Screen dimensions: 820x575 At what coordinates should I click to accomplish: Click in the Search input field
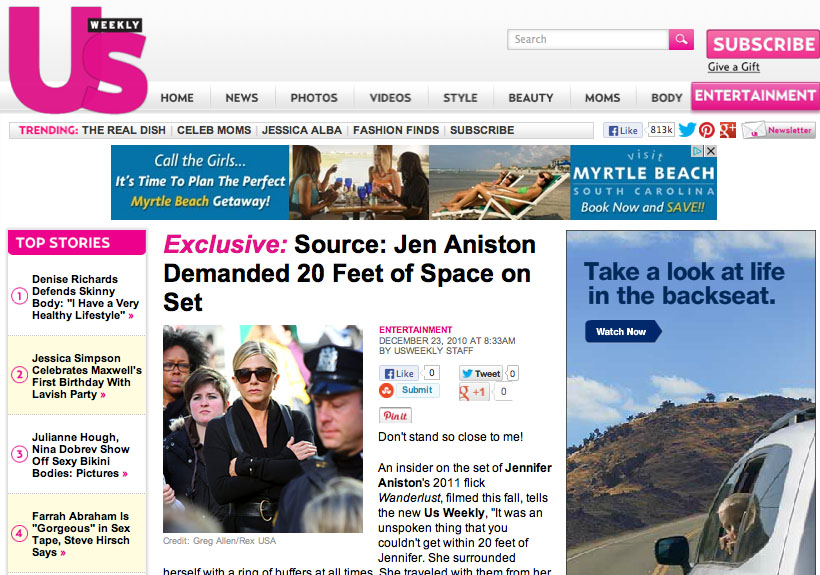coord(588,39)
